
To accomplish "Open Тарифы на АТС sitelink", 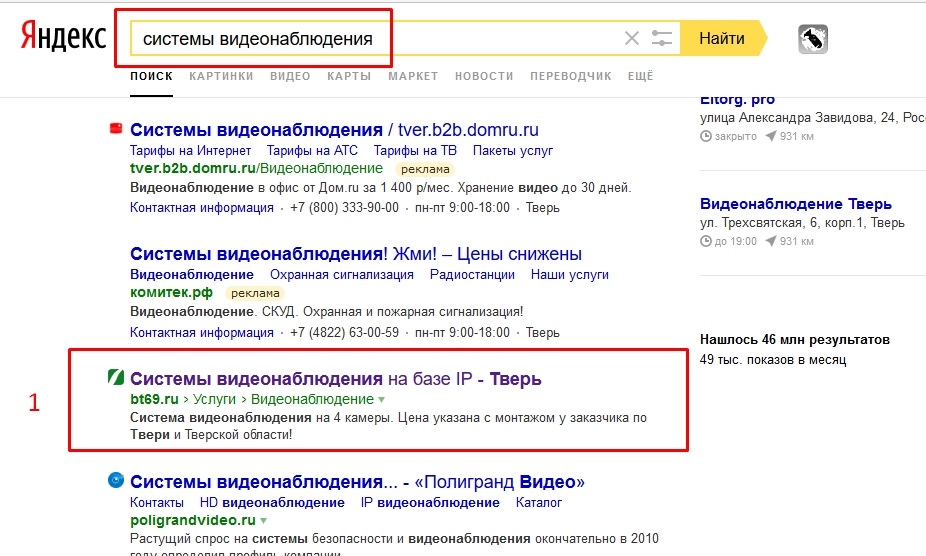I will pos(312,151).
